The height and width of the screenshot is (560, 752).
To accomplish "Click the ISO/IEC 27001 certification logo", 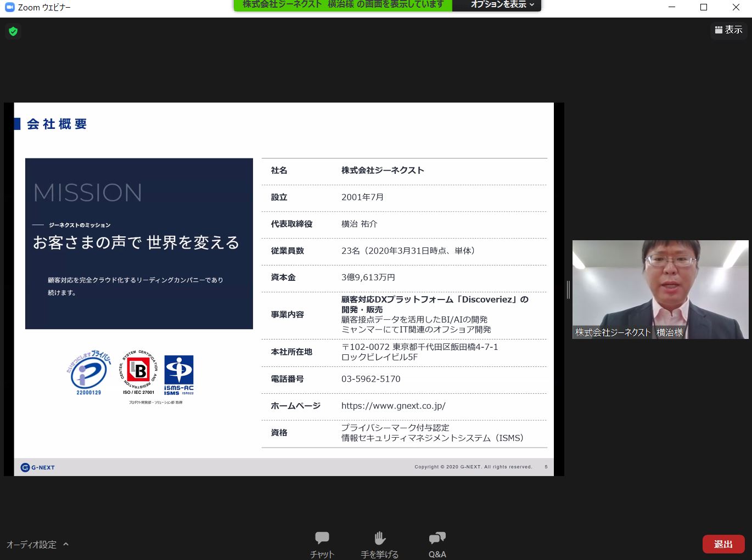I will 139,373.
